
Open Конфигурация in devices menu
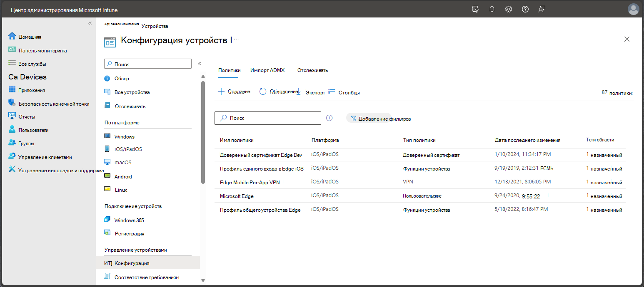148,263
